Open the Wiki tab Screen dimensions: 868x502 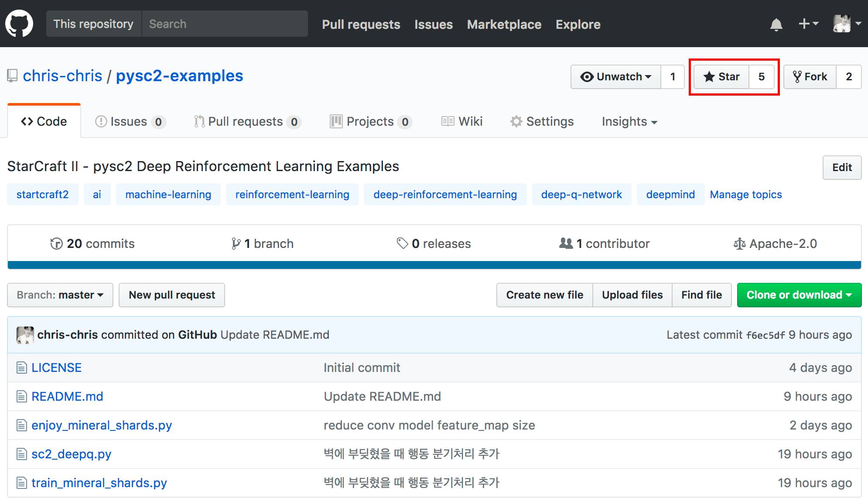click(462, 121)
